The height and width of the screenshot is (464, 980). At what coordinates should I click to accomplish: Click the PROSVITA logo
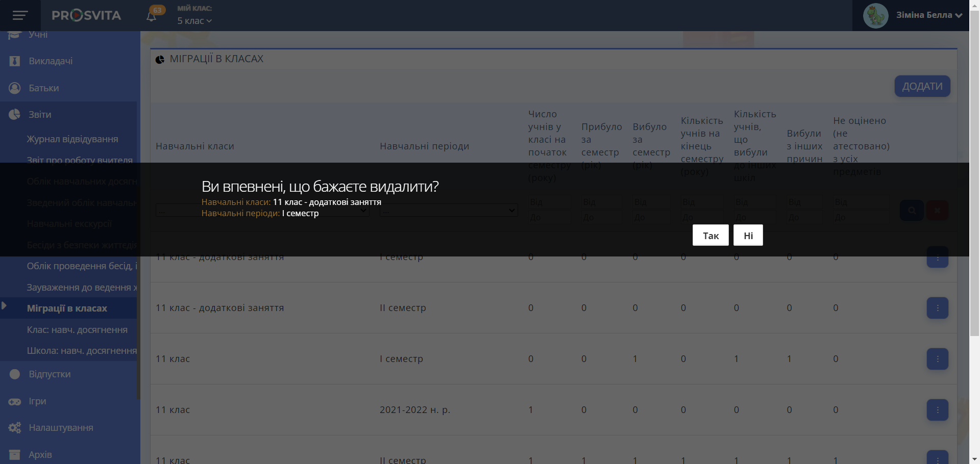click(86, 15)
